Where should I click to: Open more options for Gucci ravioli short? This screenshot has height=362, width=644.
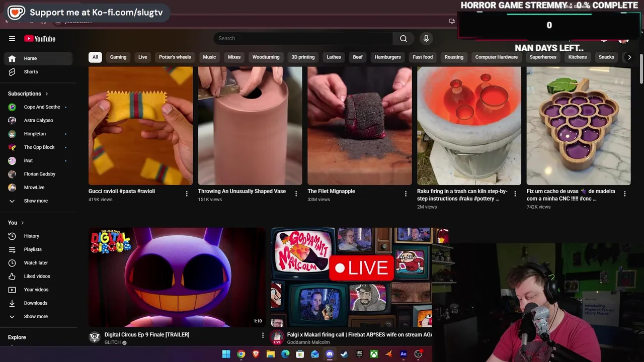(x=187, y=194)
